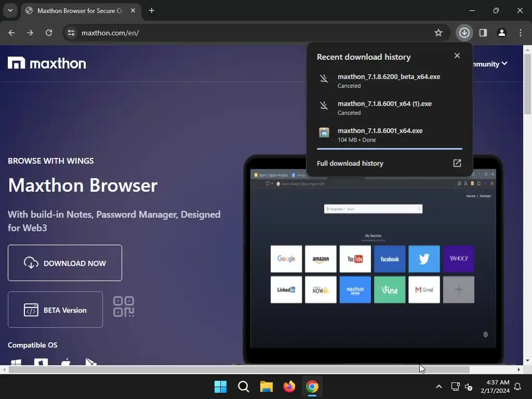This screenshot has height=399, width=532.
Task: Open a new tab with plus button
Action: click(x=152, y=10)
